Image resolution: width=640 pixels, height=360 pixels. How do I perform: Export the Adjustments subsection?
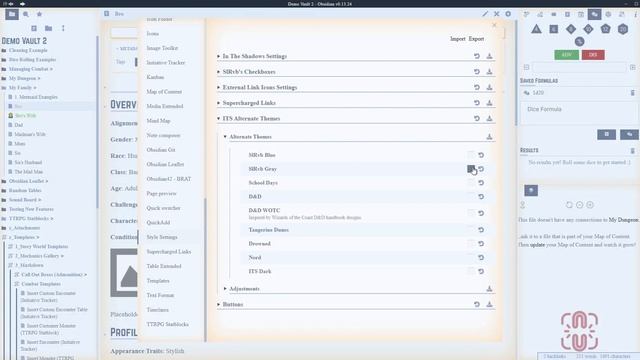pyautogui.click(x=489, y=289)
